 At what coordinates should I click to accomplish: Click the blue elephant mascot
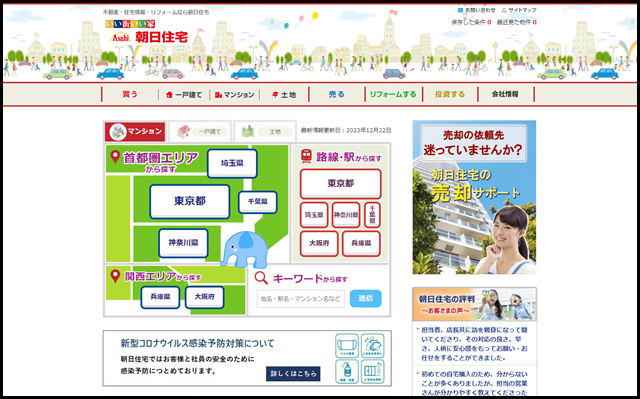point(244,249)
